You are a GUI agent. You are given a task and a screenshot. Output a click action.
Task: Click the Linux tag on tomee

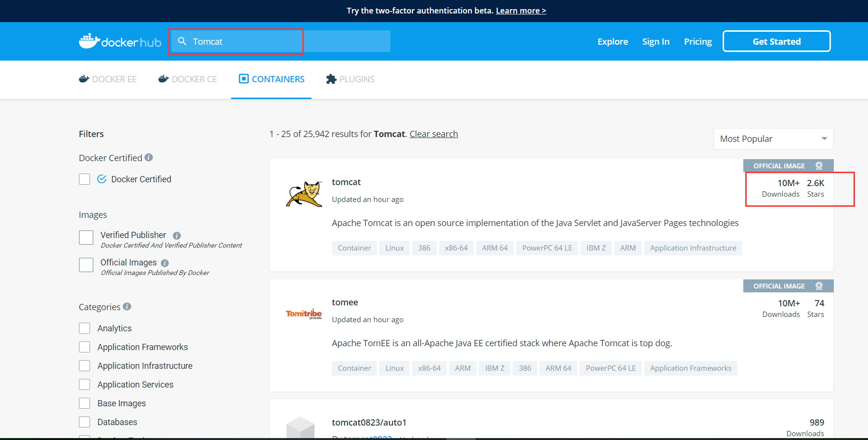click(395, 368)
